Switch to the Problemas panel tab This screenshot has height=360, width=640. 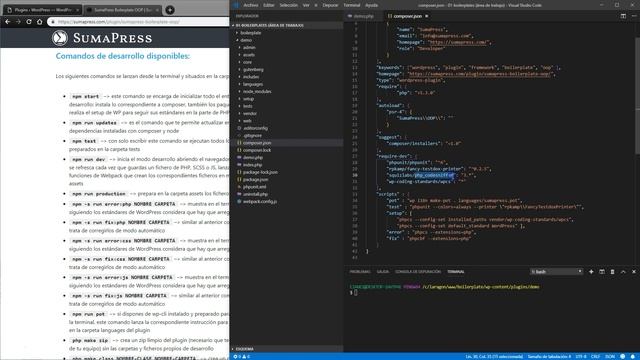360,271
